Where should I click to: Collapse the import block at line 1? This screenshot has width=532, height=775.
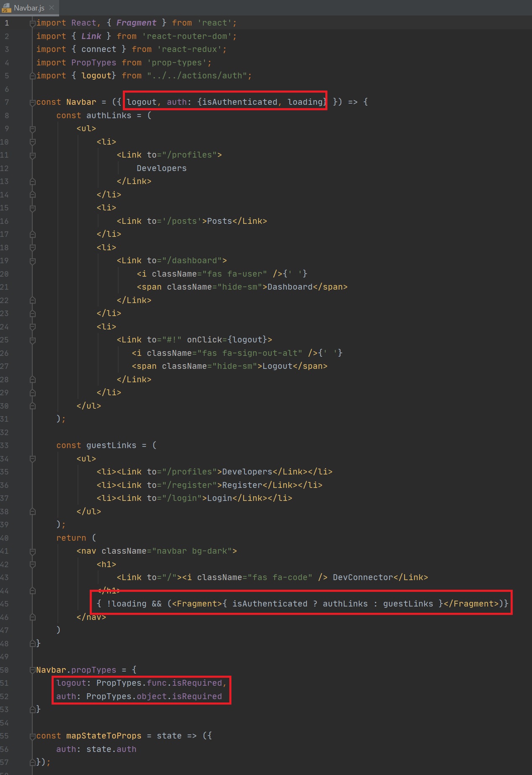[x=32, y=23]
